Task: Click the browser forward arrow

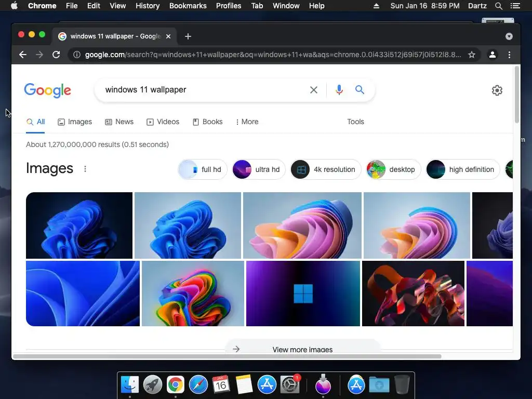Action: [x=39, y=55]
